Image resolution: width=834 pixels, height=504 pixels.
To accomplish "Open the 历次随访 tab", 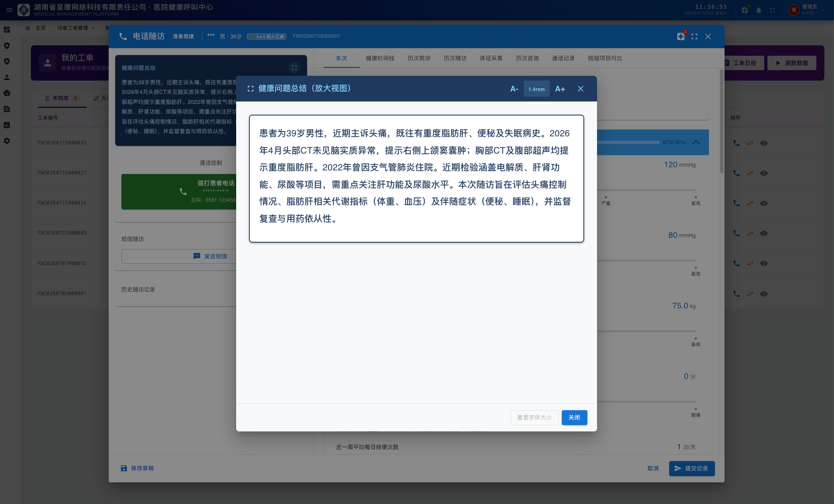I will click(455, 58).
